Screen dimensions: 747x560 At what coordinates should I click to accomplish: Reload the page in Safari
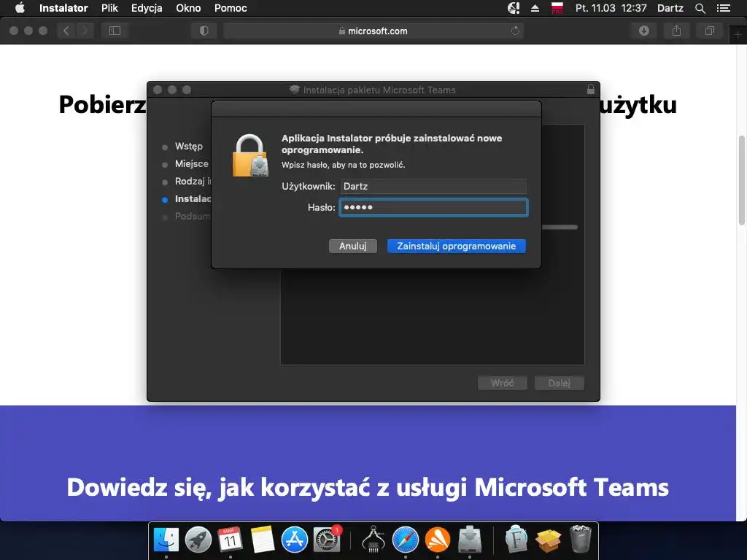coord(515,31)
